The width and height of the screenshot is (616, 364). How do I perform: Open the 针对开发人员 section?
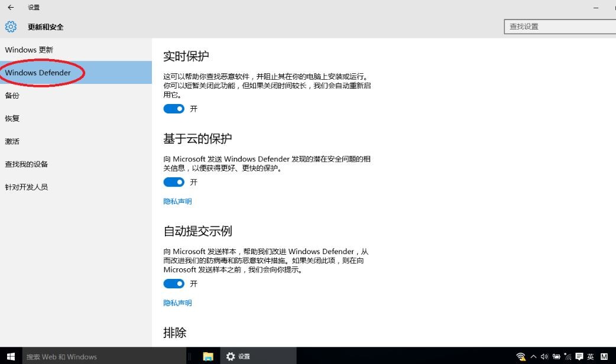pyautogui.click(x=76, y=187)
